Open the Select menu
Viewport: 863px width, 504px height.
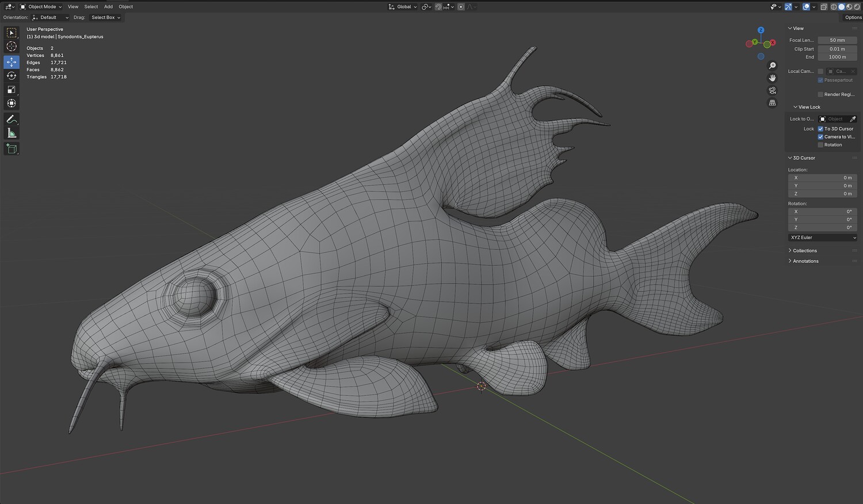point(91,7)
